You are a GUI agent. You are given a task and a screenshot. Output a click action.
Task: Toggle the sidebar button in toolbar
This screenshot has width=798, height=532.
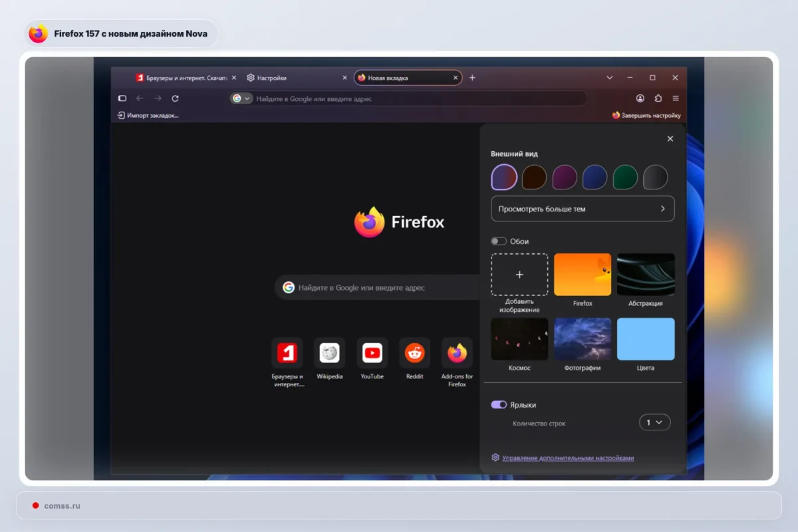coord(122,98)
